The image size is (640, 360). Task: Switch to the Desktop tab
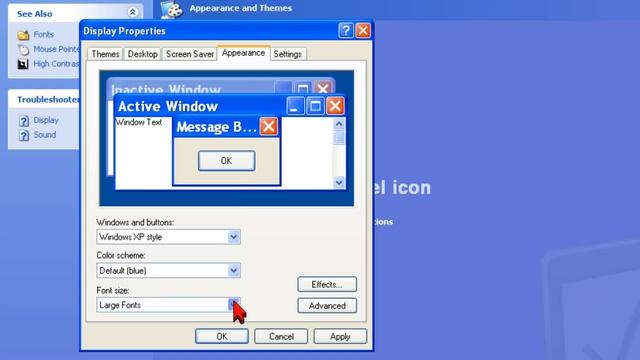click(x=142, y=54)
